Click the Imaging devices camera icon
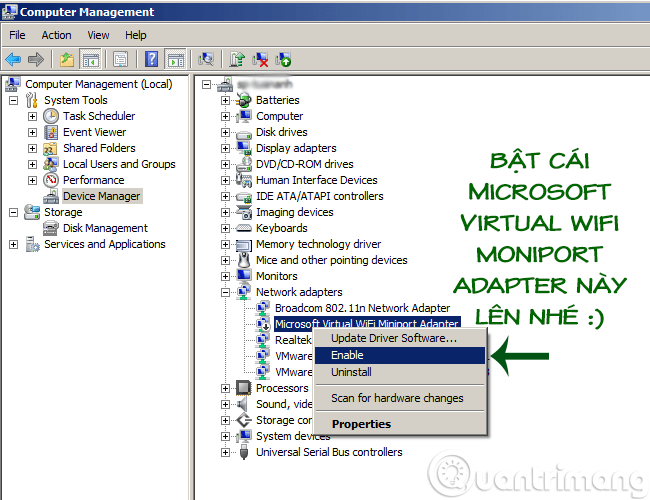 click(x=244, y=212)
